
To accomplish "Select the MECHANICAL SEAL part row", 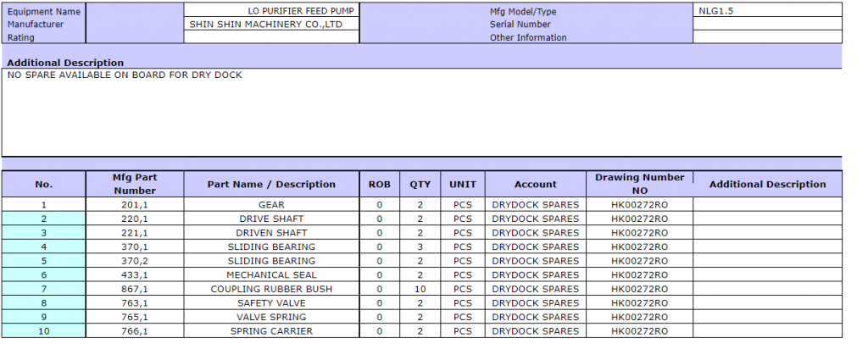I will click(x=271, y=275).
